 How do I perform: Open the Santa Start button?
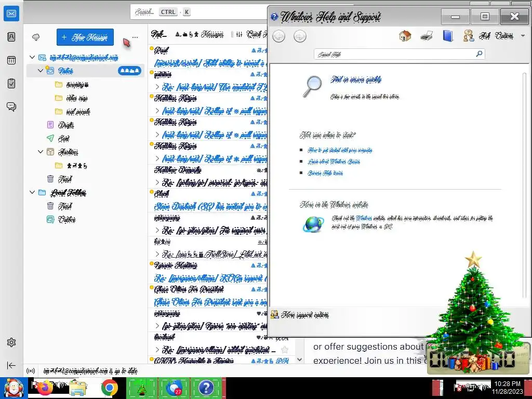pos(14,388)
